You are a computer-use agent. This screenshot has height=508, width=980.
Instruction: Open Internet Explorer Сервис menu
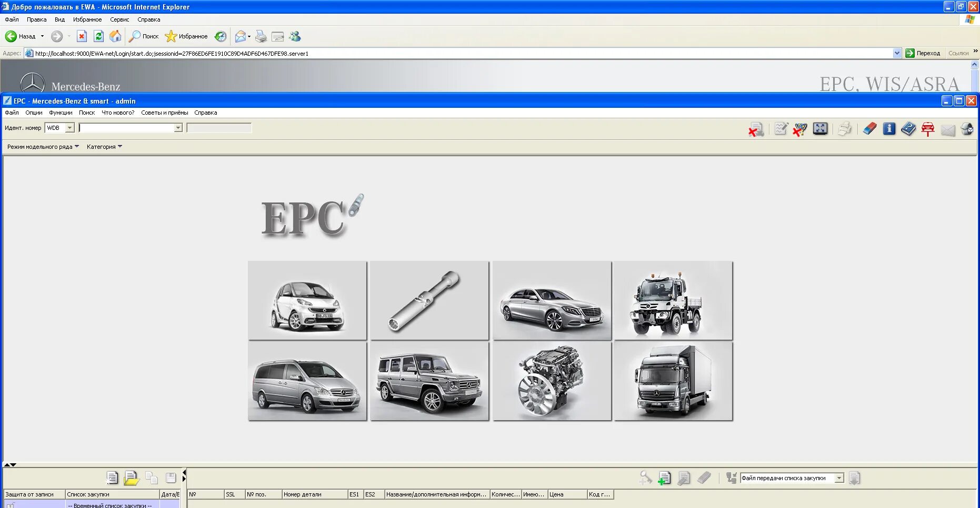coord(119,19)
